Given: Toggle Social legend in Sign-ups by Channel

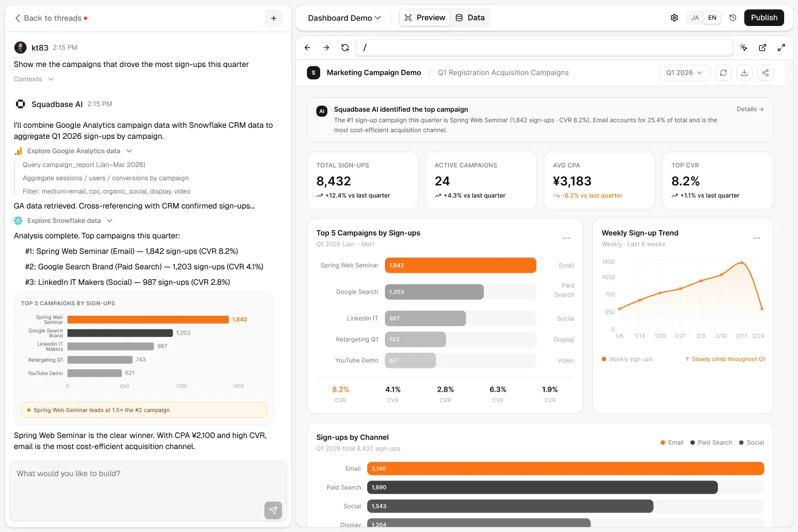Looking at the screenshot, I should (752, 442).
